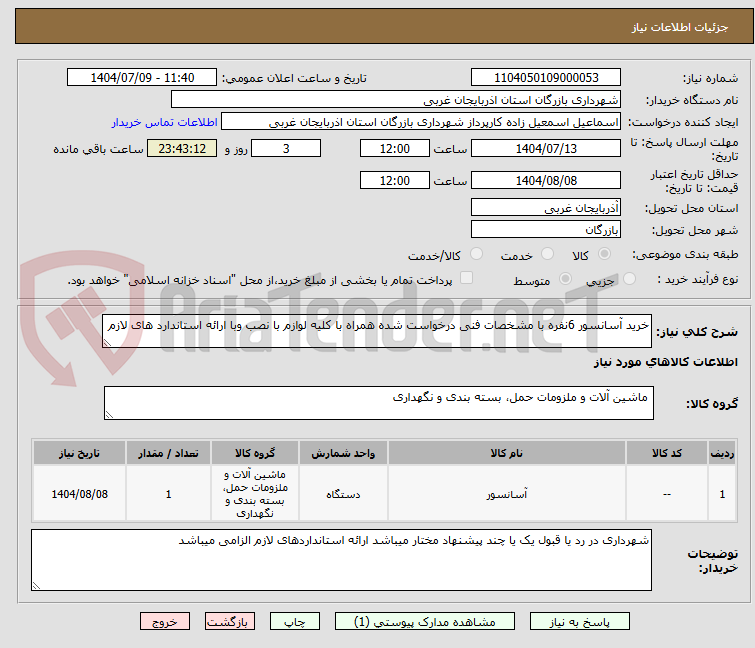
Task: Click the شماره نیاز number field
Action: coord(546,78)
